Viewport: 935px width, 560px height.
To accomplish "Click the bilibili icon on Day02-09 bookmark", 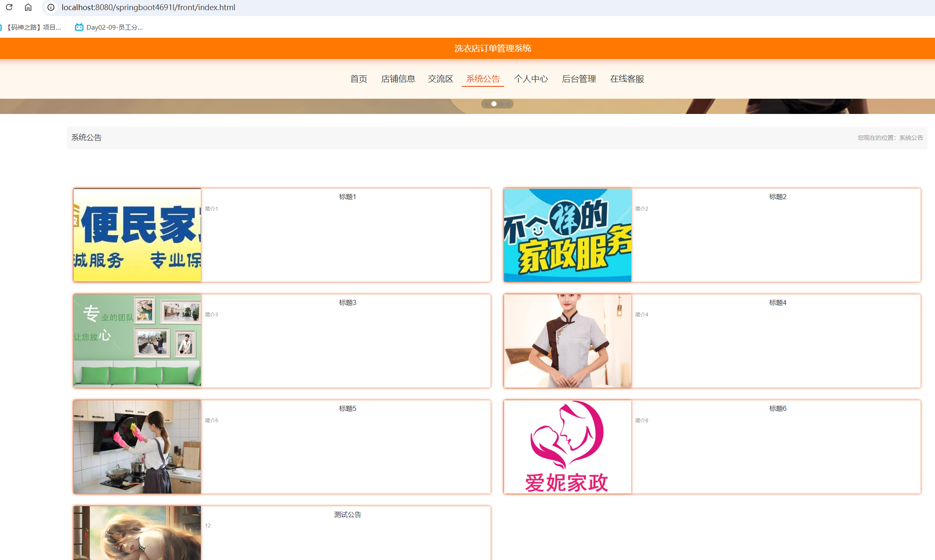I will tap(79, 27).
